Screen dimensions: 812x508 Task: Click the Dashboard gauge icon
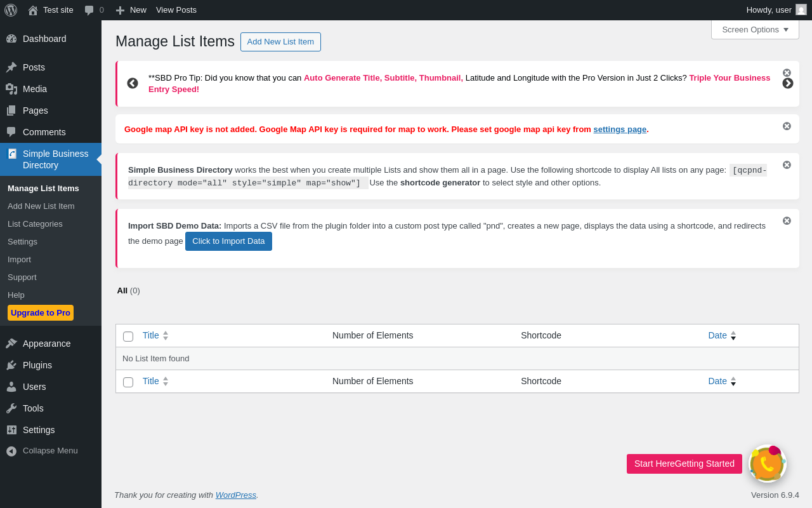pos(11,39)
